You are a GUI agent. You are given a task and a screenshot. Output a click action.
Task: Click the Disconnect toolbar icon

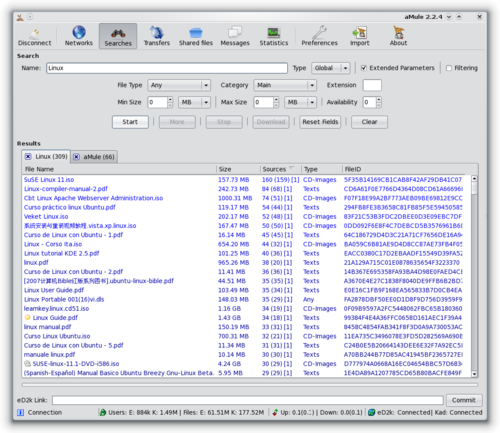(34, 33)
